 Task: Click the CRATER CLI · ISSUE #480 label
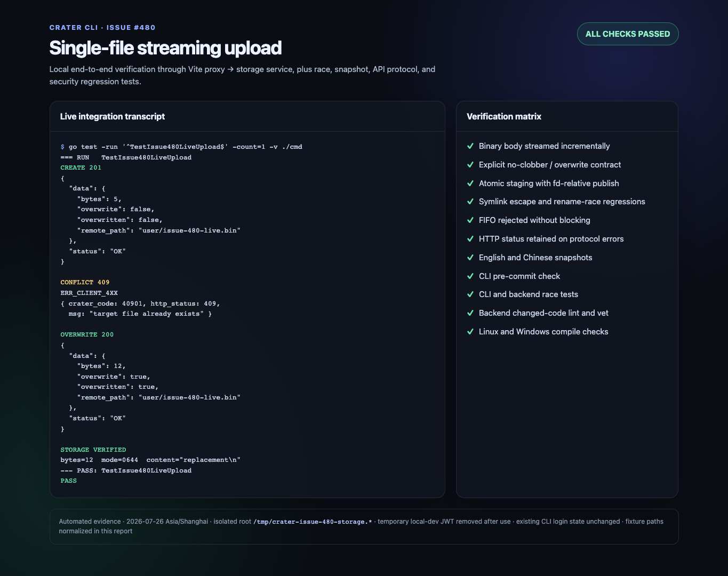(x=102, y=28)
